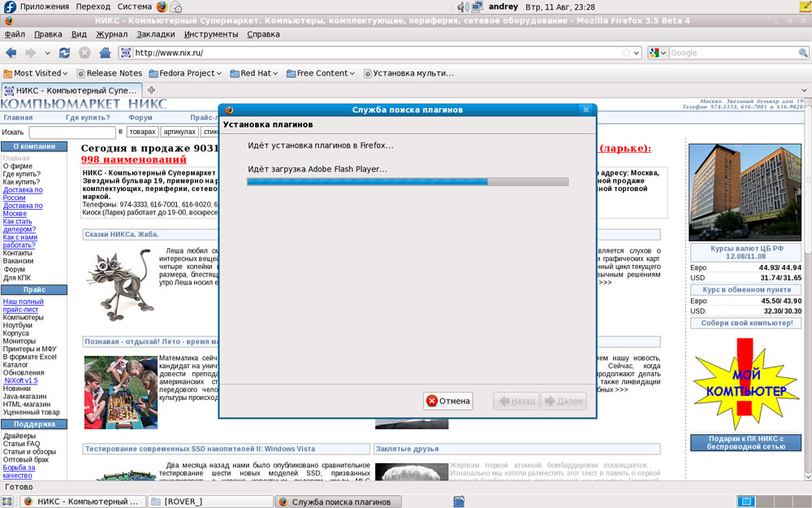Open the Система panel menu
Screen dimensions: 812x508
[x=135, y=7]
